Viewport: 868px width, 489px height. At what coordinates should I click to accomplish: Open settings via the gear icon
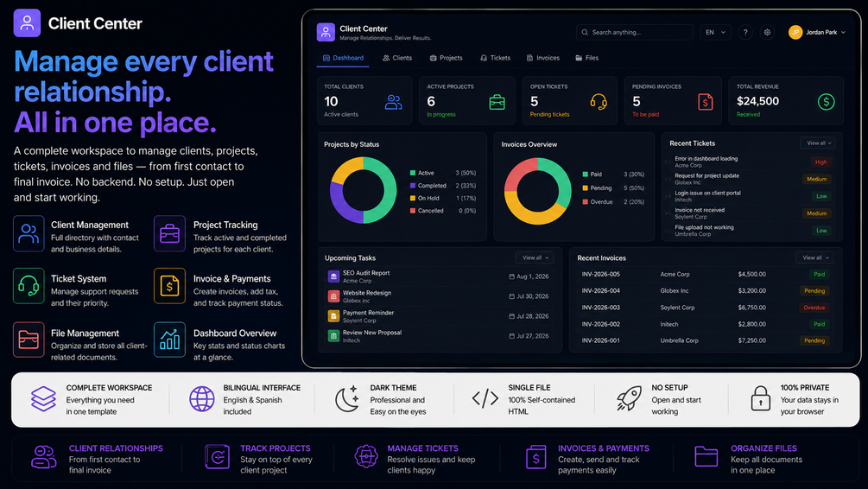tap(767, 33)
